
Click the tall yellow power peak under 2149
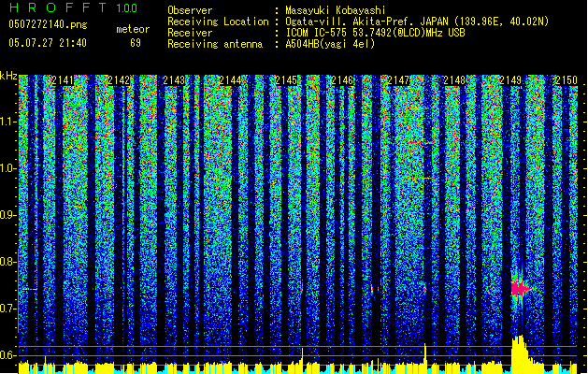click(x=520, y=353)
